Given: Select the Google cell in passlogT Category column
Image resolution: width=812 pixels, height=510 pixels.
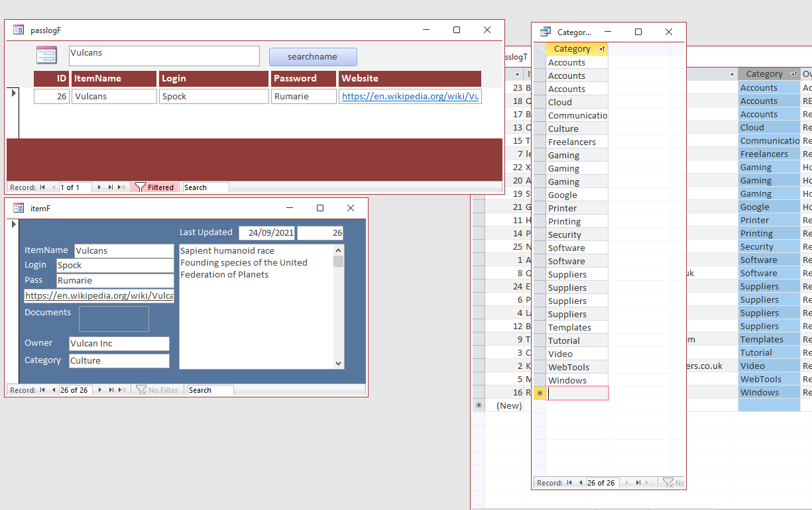Looking at the screenshot, I should click(769, 207).
